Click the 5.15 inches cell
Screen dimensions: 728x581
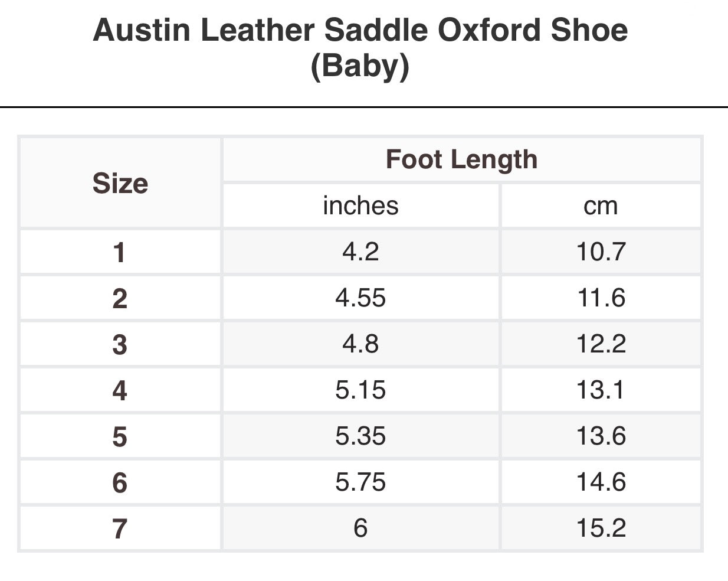(360, 390)
